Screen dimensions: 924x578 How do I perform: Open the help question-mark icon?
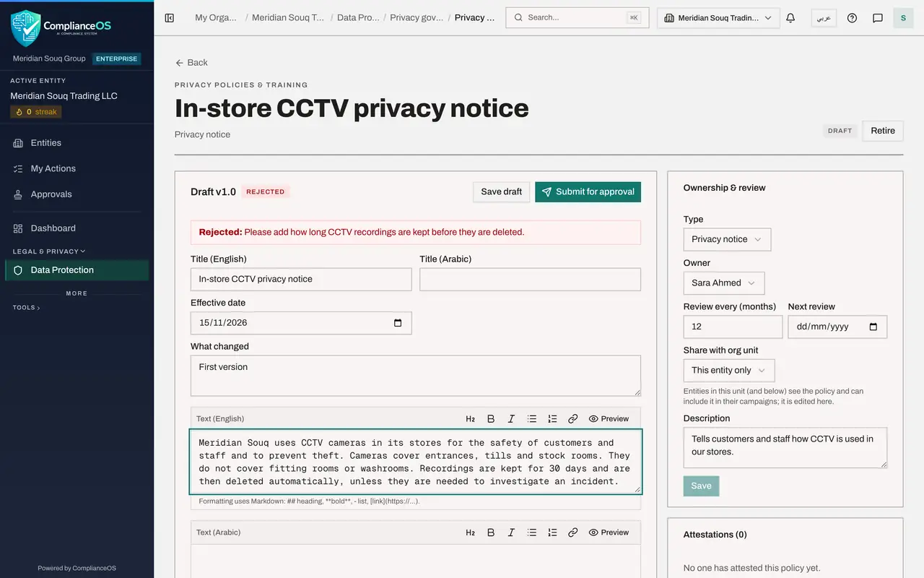(852, 18)
